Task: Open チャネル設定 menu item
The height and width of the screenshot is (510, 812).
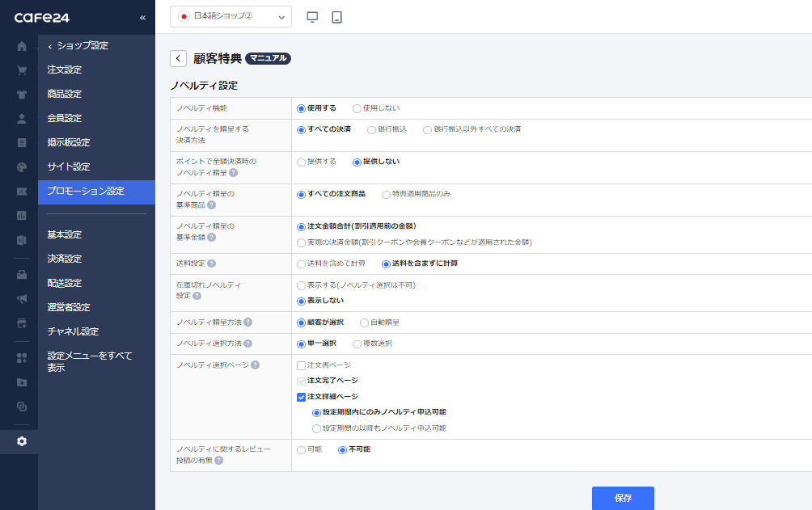Action: (x=73, y=331)
